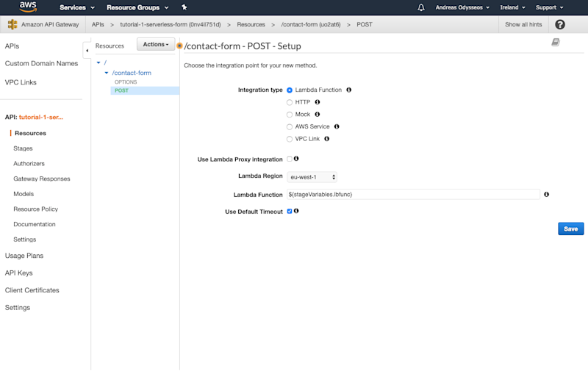Show info for Use Default Timeout
Screen dimensions: 588x371
[x=296, y=211]
